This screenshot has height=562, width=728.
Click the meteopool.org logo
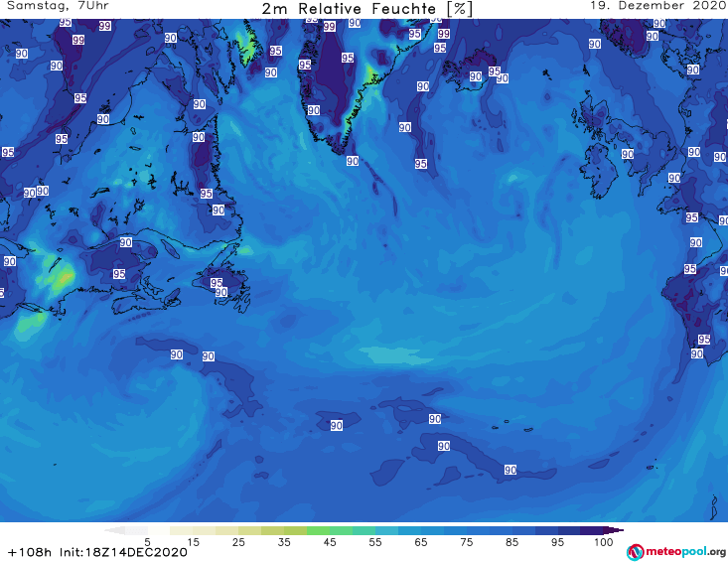(676, 552)
